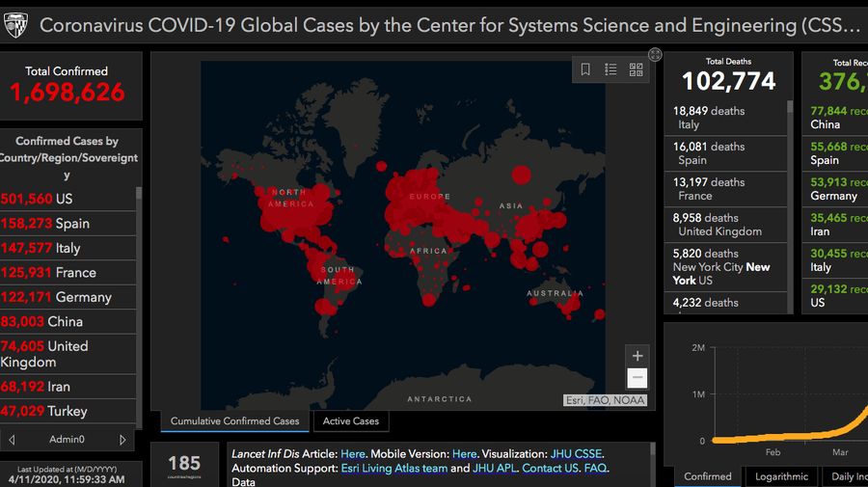Click the Johns Hopkins shield logo

(14, 25)
